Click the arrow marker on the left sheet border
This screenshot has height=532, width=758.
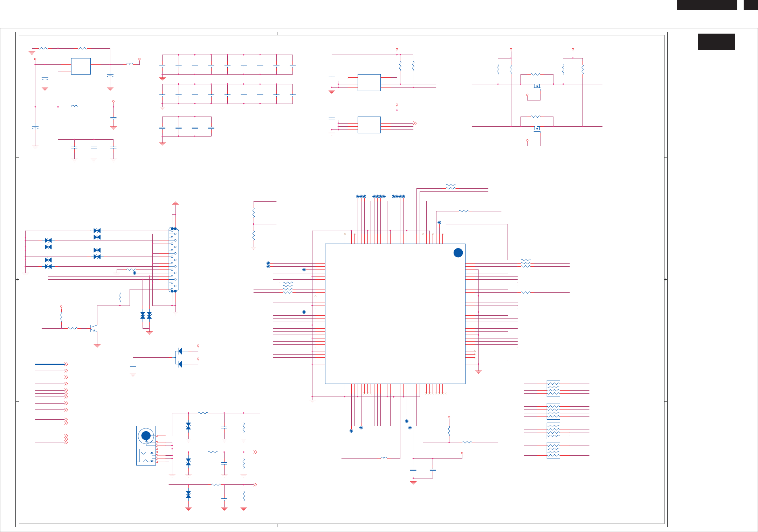click(x=18, y=279)
